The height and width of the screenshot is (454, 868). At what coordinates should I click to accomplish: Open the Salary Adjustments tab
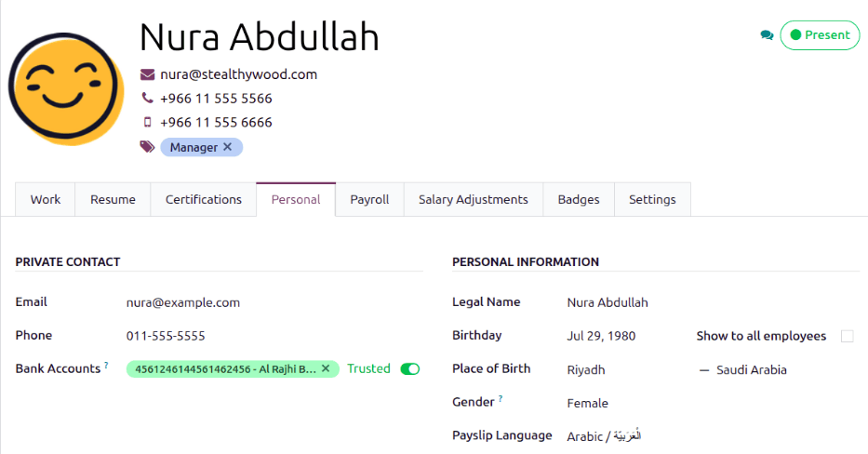[x=474, y=199]
